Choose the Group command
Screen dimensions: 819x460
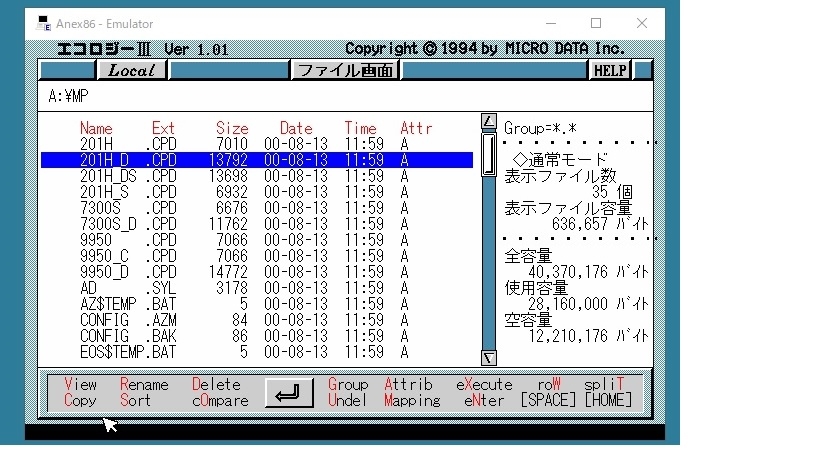(x=348, y=384)
